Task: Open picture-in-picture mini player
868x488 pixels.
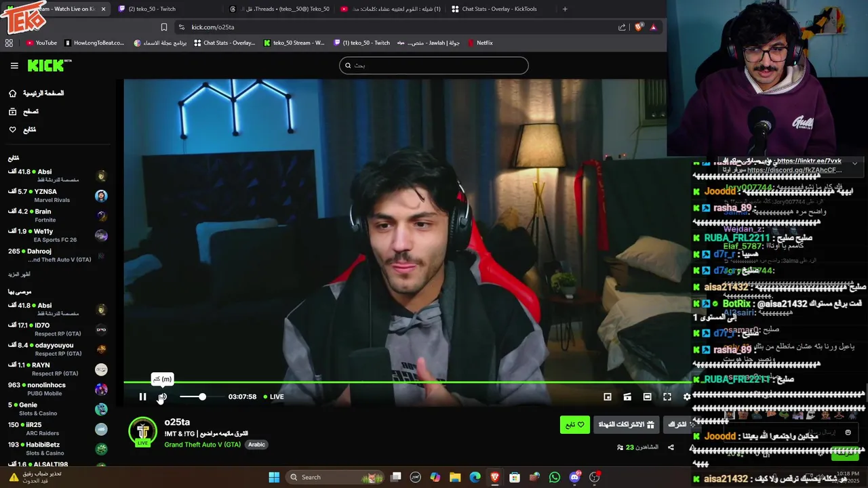Action: pos(608,396)
